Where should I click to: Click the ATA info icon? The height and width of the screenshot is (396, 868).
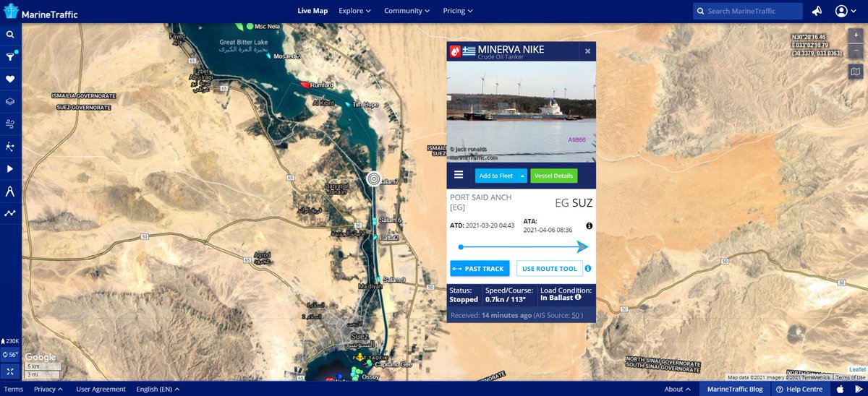[589, 226]
